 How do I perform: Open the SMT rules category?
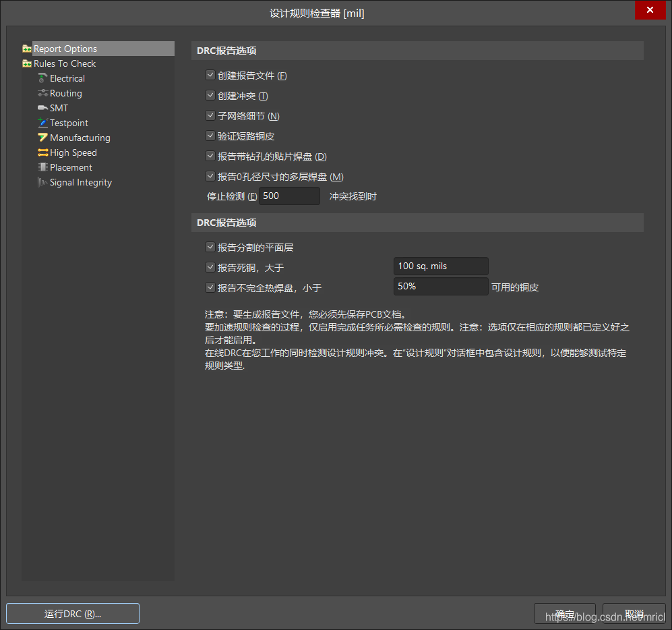(59, 108)
